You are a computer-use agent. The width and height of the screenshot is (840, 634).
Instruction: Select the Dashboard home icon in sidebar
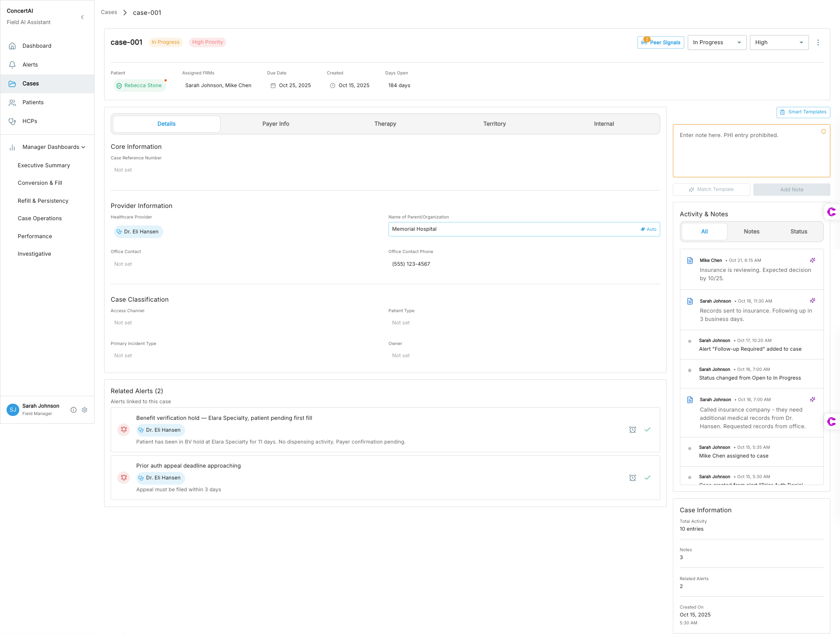[12, 46]
